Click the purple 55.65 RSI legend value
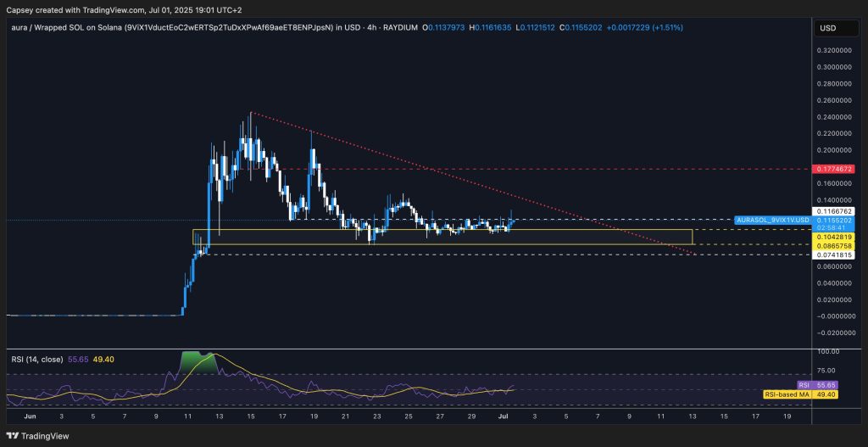Screen dimensions: 868x447 click(x=77, y=360)
